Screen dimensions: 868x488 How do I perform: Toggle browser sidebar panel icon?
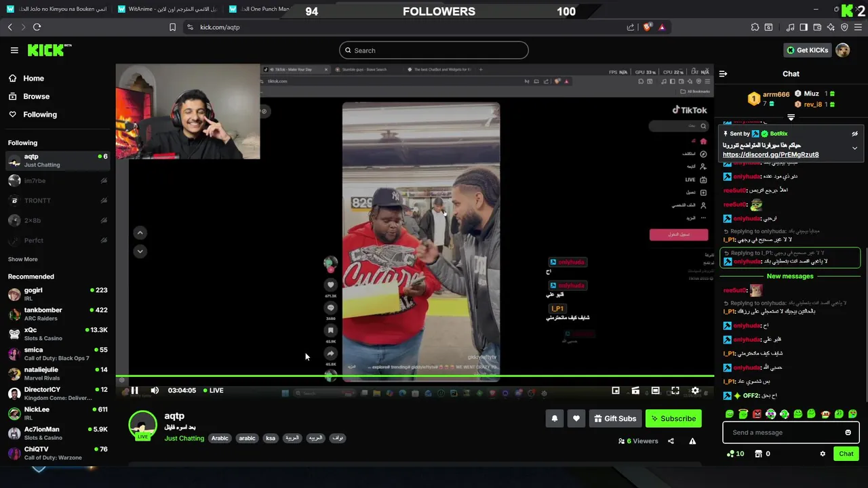[x=804, y=27]
